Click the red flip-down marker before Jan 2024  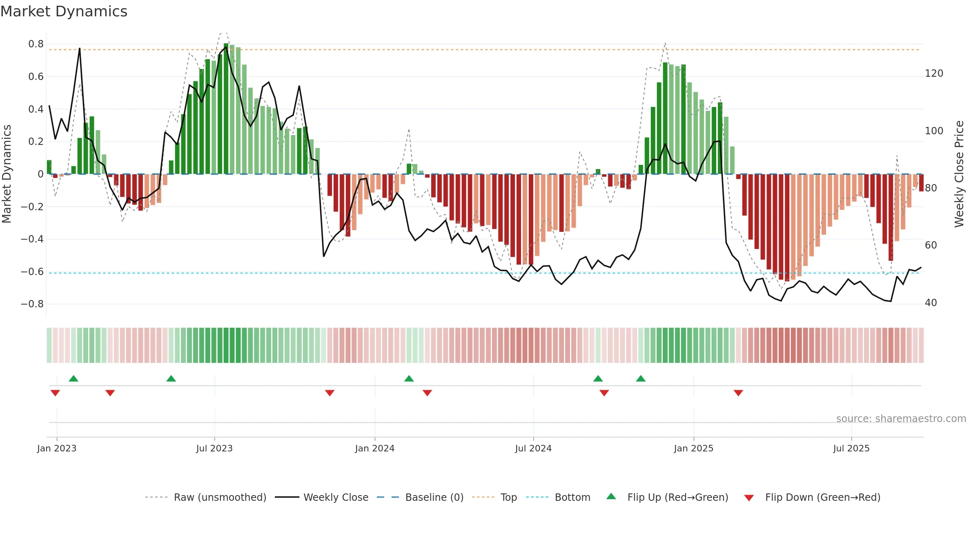330,393
